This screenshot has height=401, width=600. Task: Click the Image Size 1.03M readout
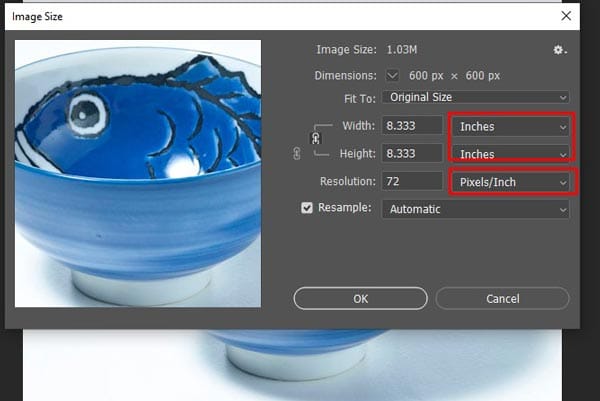point(402,50)
